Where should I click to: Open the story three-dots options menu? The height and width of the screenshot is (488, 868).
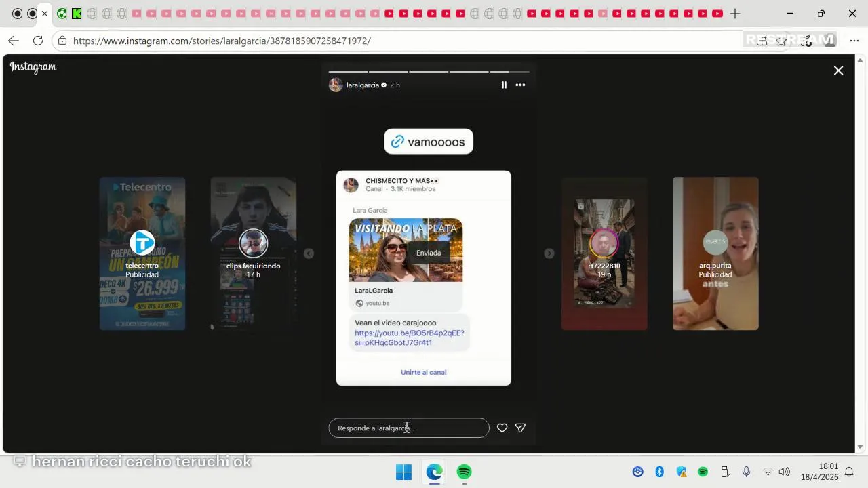tap(520, 85)
